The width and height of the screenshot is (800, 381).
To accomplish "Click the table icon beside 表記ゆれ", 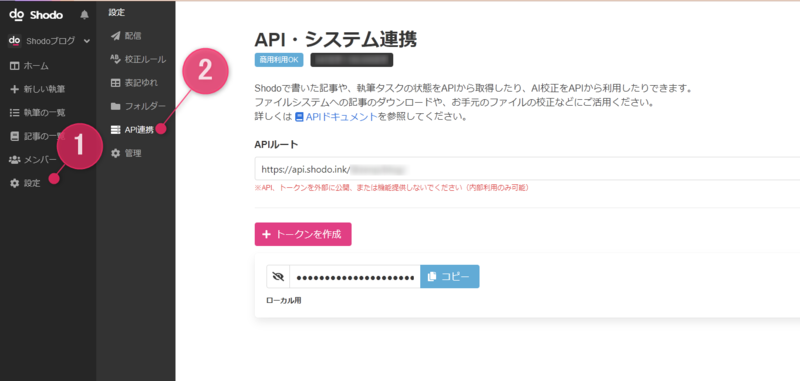I will coord(116,83).
